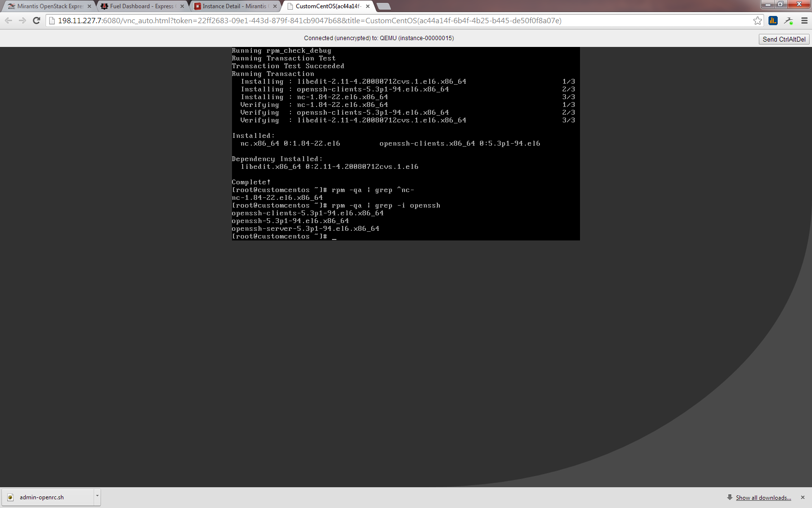Click the extension icon with green dot
Viewport: 812px width, 508px height.
[788, 20]
